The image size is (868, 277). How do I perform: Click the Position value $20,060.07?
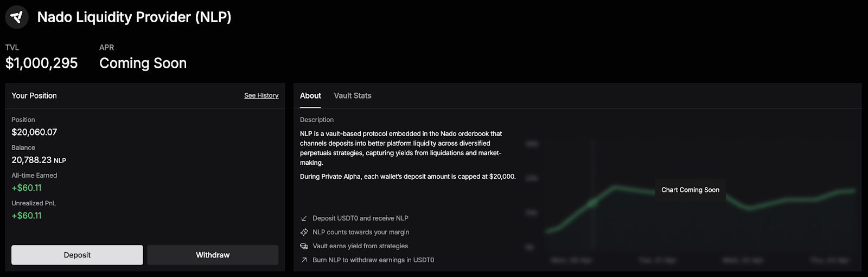tap(34, 132)
